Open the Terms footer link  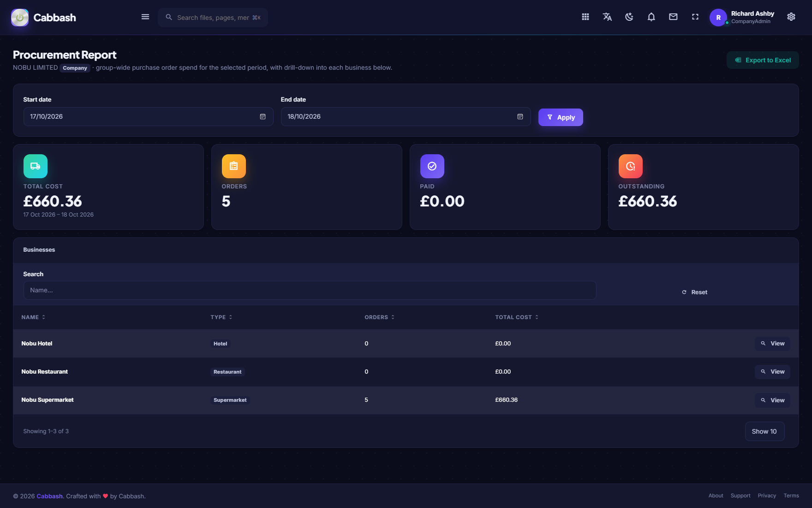791,496
